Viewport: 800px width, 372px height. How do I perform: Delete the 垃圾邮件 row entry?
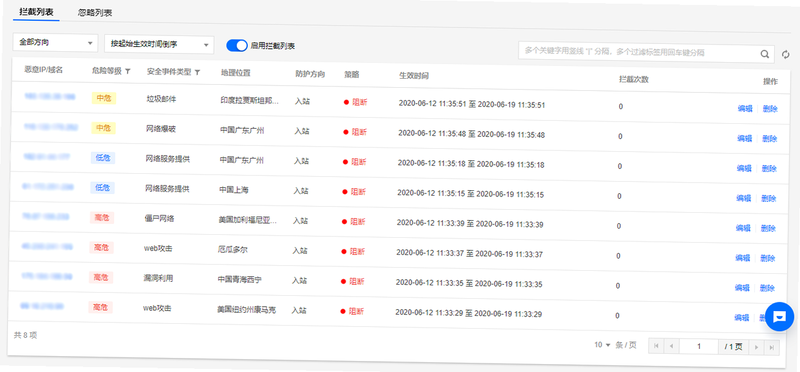tap(770, 109)
